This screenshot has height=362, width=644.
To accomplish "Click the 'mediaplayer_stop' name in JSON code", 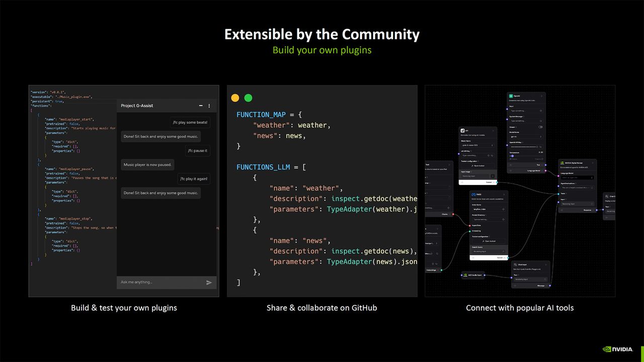I will [75, 218].
